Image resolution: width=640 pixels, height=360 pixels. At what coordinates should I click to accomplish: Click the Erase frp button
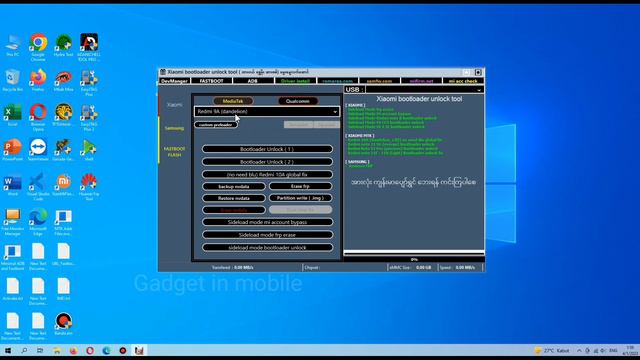pos(300,186)
